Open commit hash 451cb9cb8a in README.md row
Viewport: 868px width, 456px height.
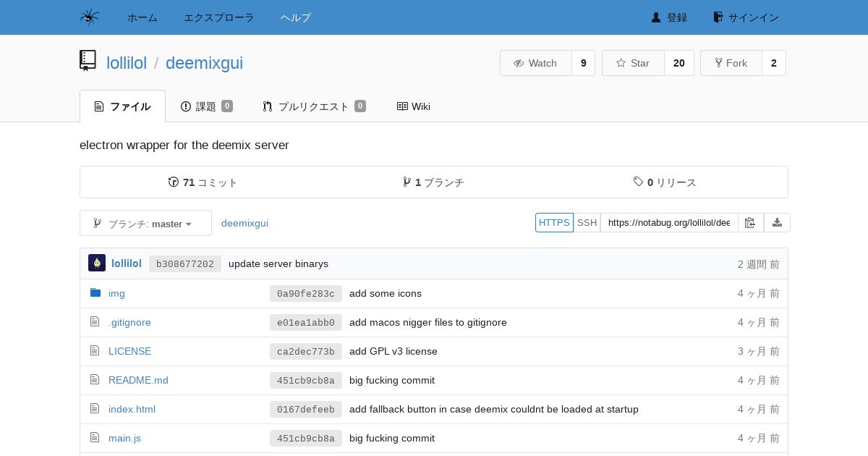click(x=306, y=380)
